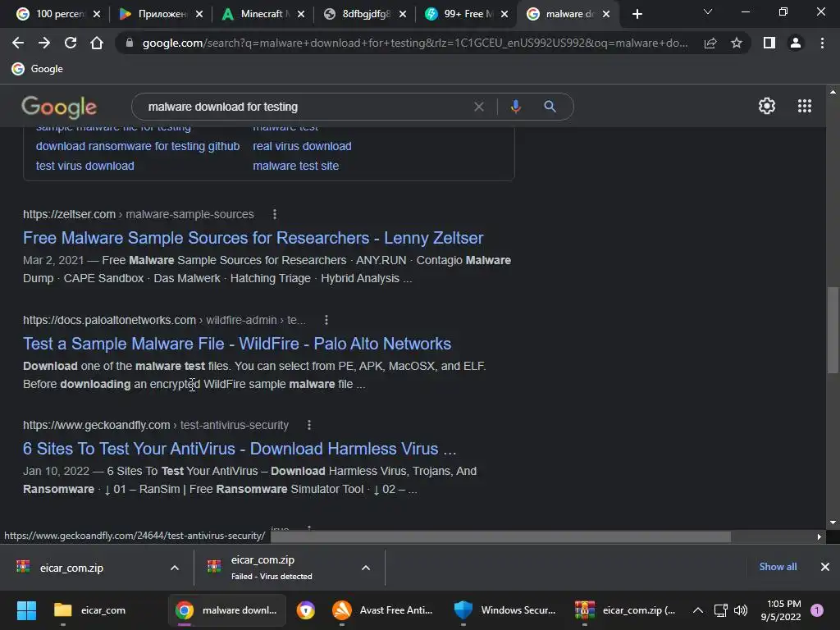The height and width of the screenshot is (630, 840).
Task: Open the tab search dropdown
Action: point(708,11)
